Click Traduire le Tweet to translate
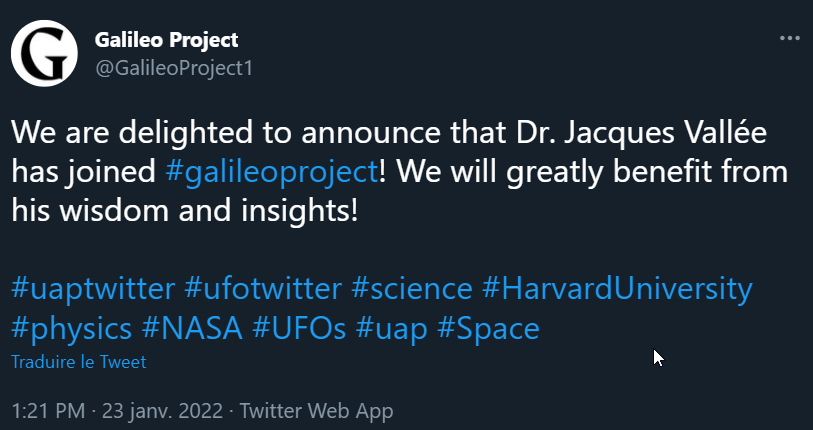Image resolution: width=813 pixels, height=430 pixels. [79, 362]
